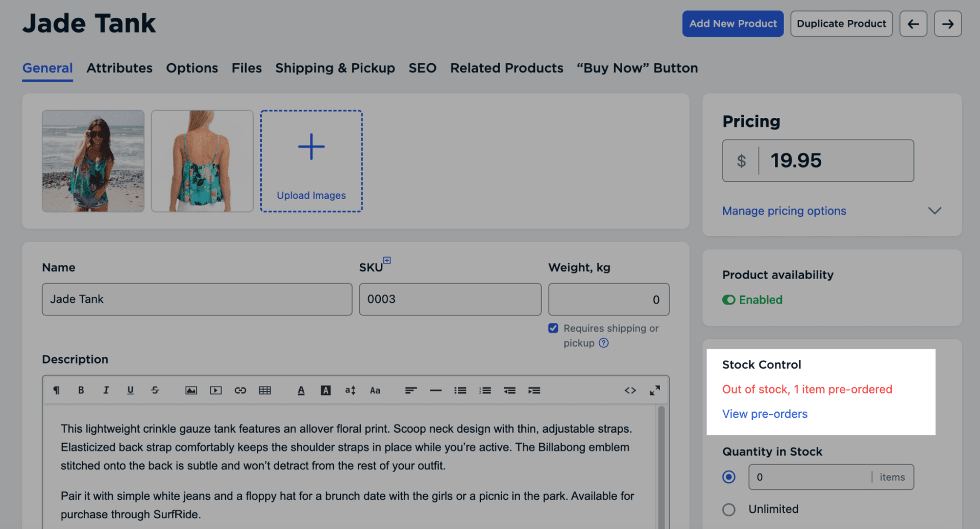980x529 pixels.
Task: Open the Shipping & Pickup tab
Action: (335, 68)
